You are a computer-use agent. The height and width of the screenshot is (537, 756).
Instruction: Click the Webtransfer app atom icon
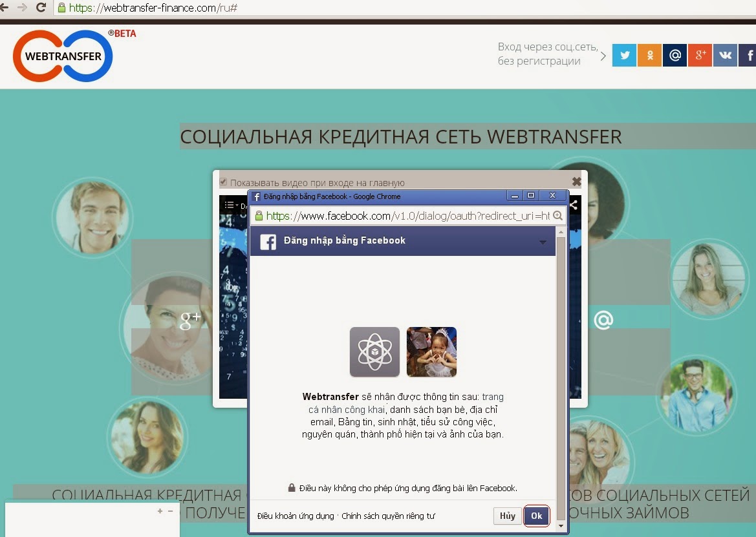374,352
